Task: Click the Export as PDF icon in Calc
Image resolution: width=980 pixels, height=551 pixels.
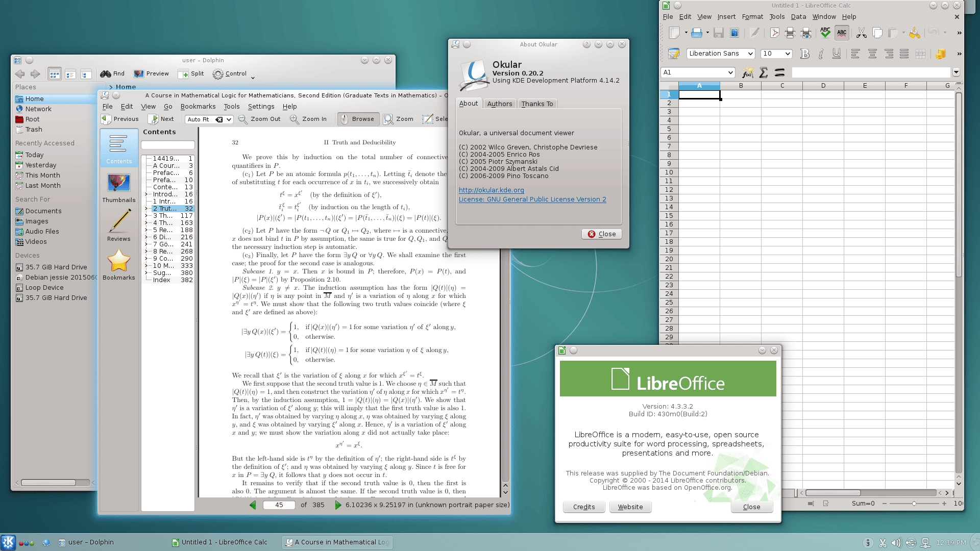Action: (x=774, y=33)
